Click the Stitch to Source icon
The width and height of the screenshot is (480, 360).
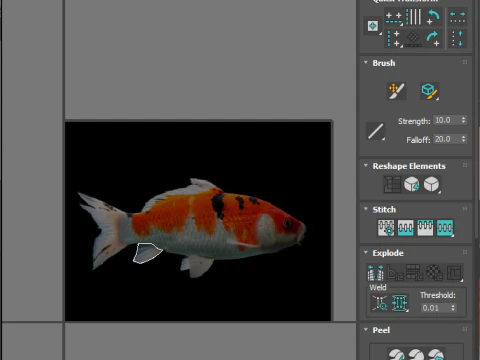[425, 228]
